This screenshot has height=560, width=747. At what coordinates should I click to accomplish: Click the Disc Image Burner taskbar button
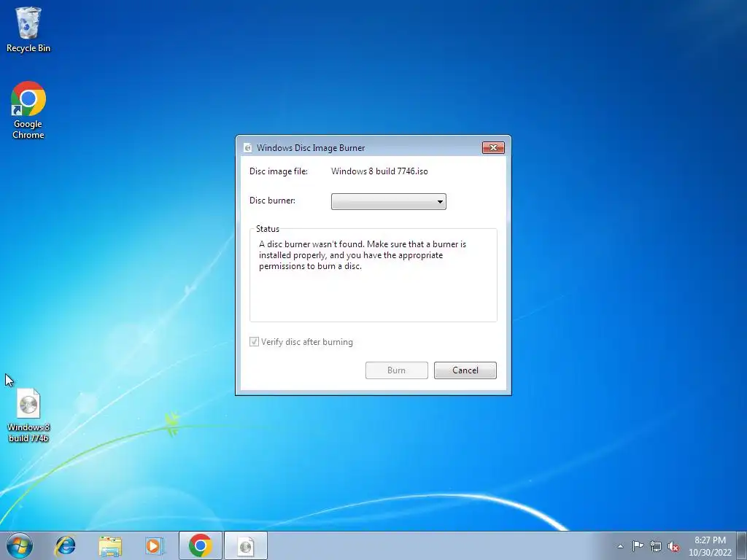[x=245, y=545]
